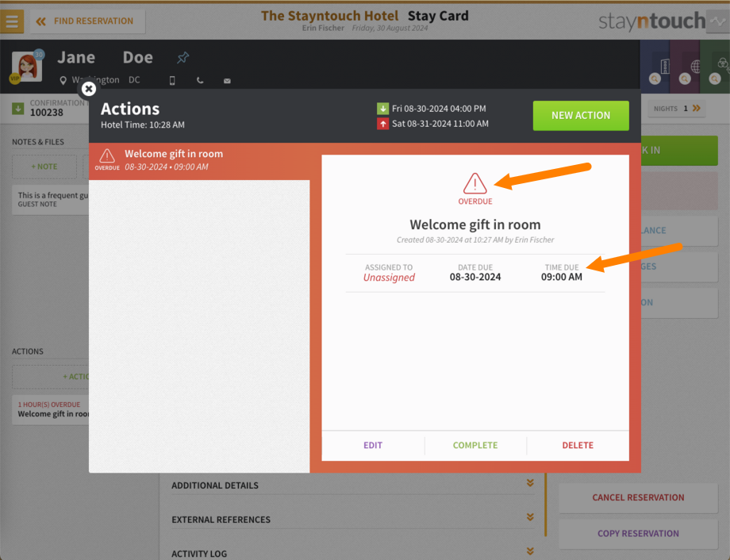Select the overdue Welcome gift action row

click(199, 160)
